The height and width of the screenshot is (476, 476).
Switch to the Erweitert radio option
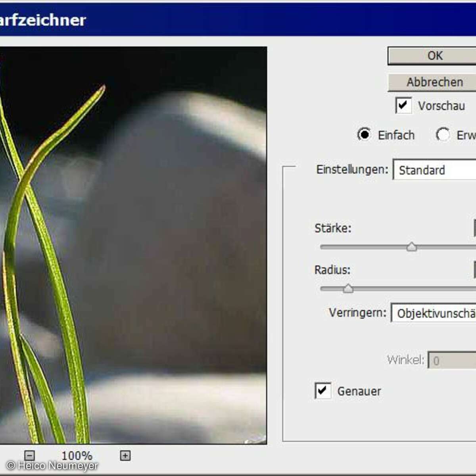pos(443,135)
